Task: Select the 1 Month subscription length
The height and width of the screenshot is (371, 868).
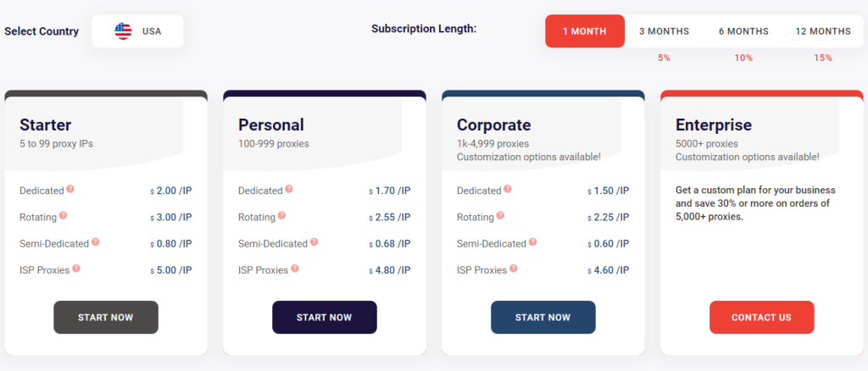Action: pos(585,31)
